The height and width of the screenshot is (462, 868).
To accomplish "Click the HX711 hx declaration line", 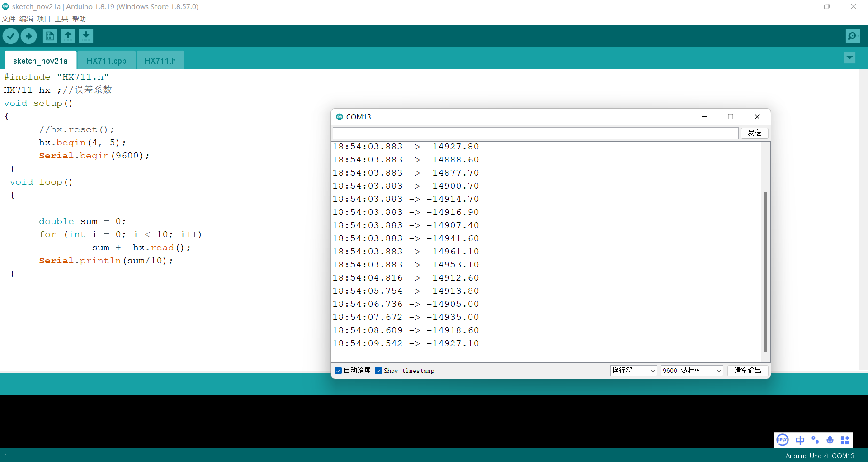I will [58, 90].
